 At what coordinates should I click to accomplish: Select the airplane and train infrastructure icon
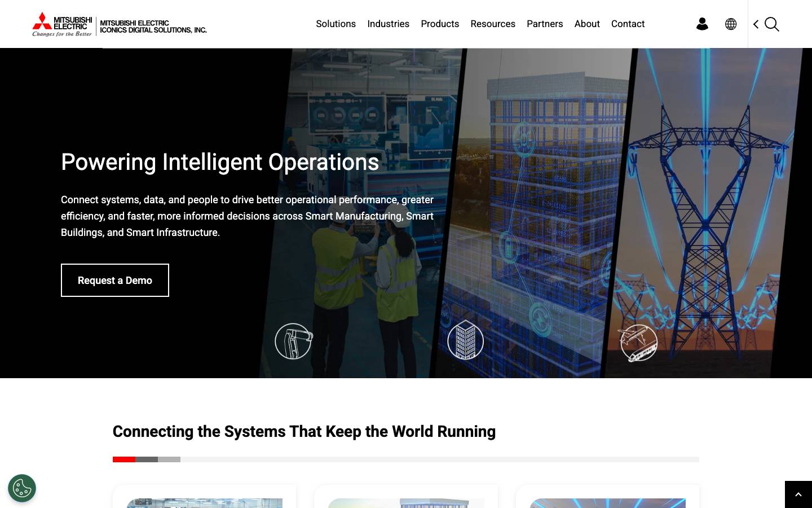(638, 342)
